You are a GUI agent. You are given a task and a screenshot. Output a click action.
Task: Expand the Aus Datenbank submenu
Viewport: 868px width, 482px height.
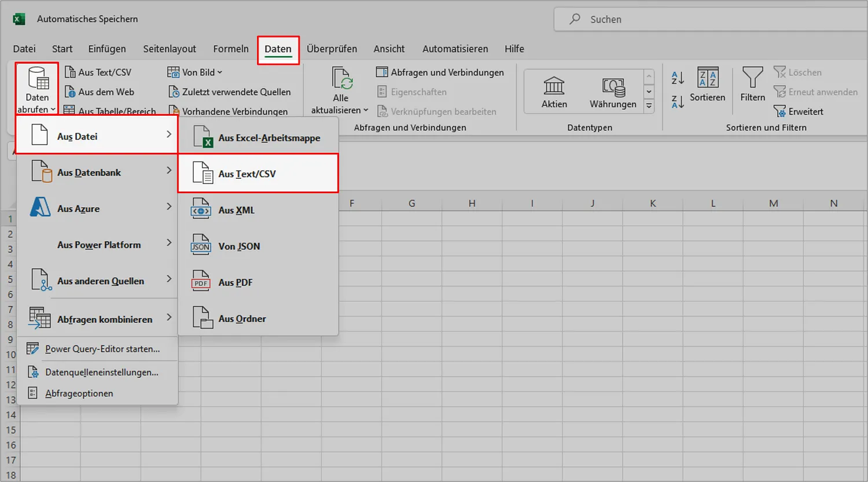point(90,172)
